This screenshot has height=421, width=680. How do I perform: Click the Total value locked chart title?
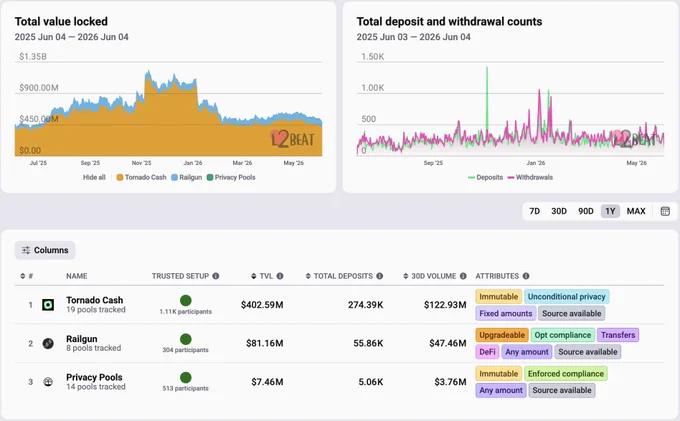click(61, 22)
